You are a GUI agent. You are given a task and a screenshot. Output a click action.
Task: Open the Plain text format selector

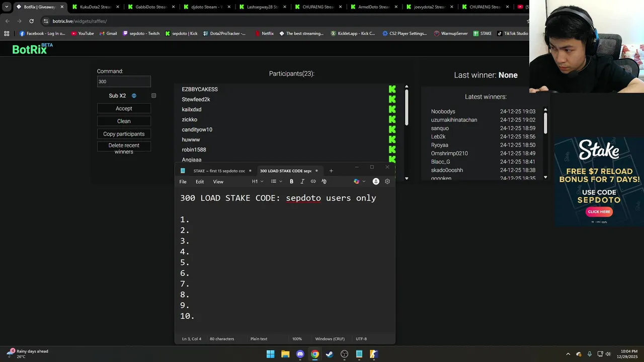pos(259,339)
